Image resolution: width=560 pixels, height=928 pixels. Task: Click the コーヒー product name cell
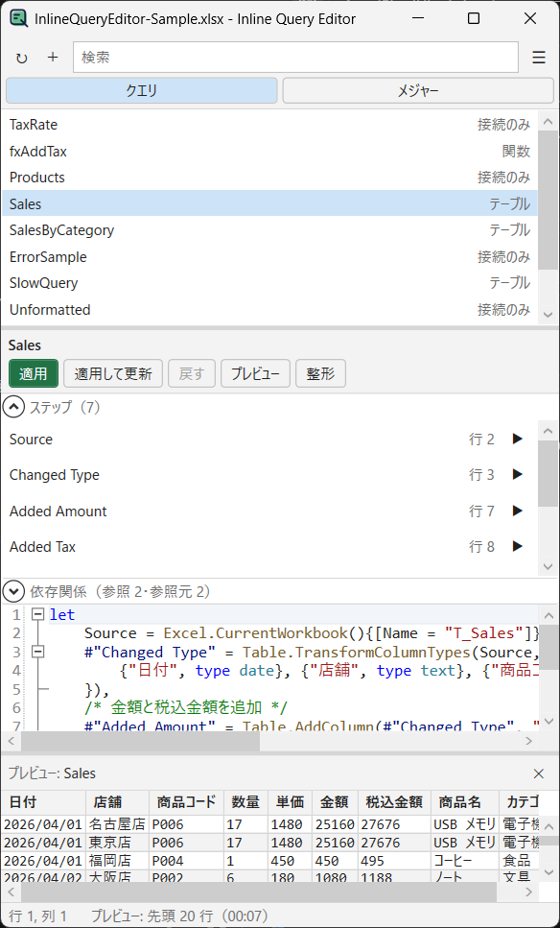click(465, 861)
